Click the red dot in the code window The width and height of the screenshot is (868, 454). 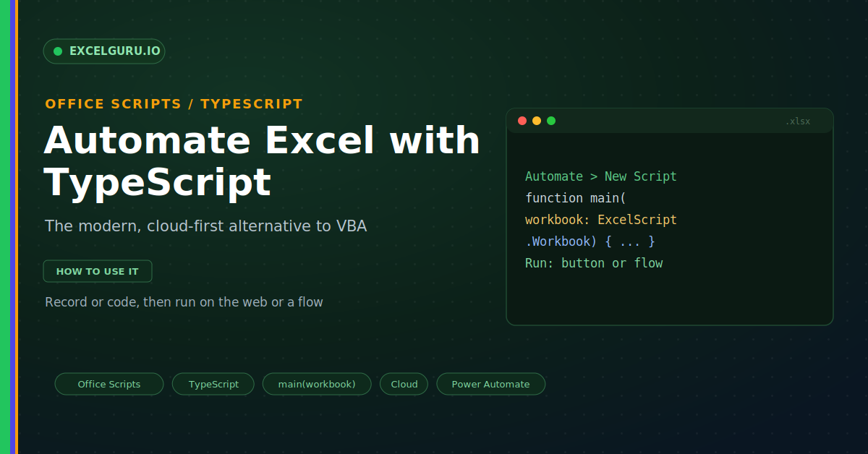(522, 121)
